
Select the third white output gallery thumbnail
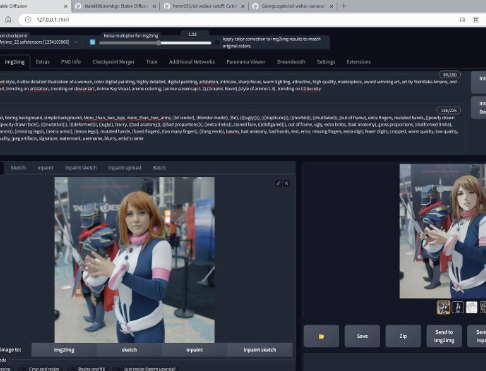click(x=471, y=307)
